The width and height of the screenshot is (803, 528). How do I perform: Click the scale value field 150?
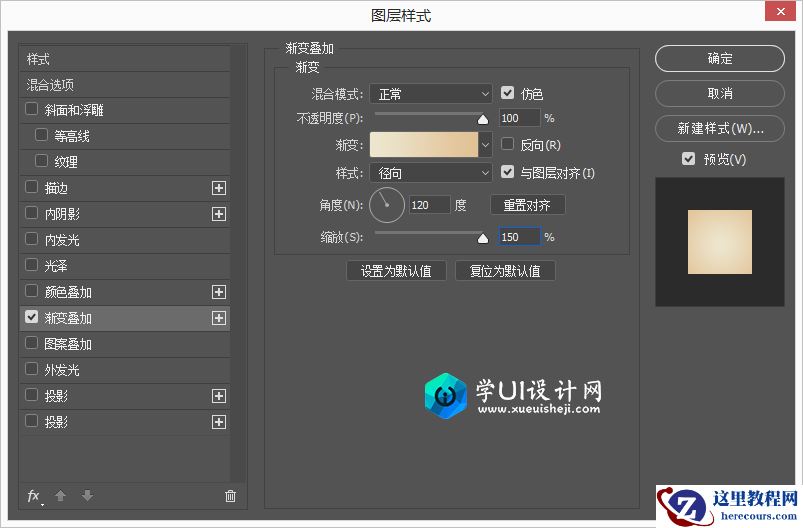tap(519, 237)
